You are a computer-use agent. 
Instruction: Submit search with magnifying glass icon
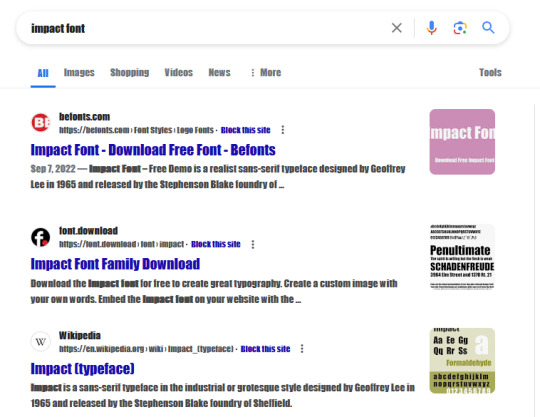point(488,28)
